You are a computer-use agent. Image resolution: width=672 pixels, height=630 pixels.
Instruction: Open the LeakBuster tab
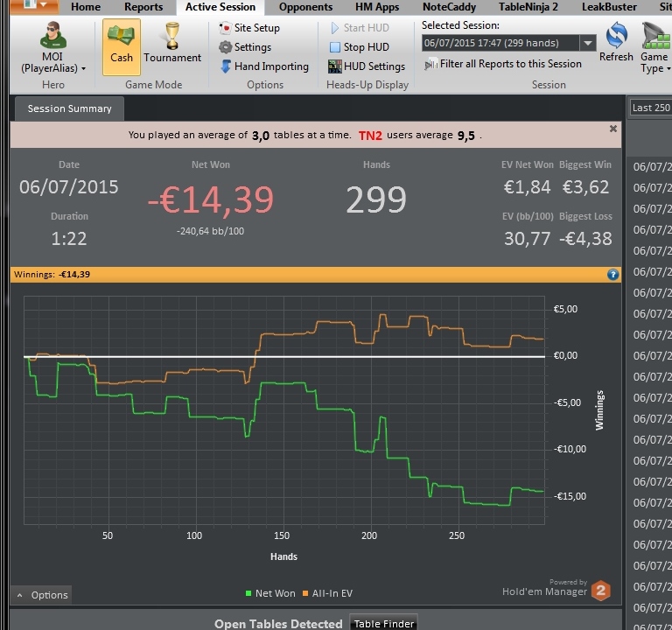(x=609, y=7)
